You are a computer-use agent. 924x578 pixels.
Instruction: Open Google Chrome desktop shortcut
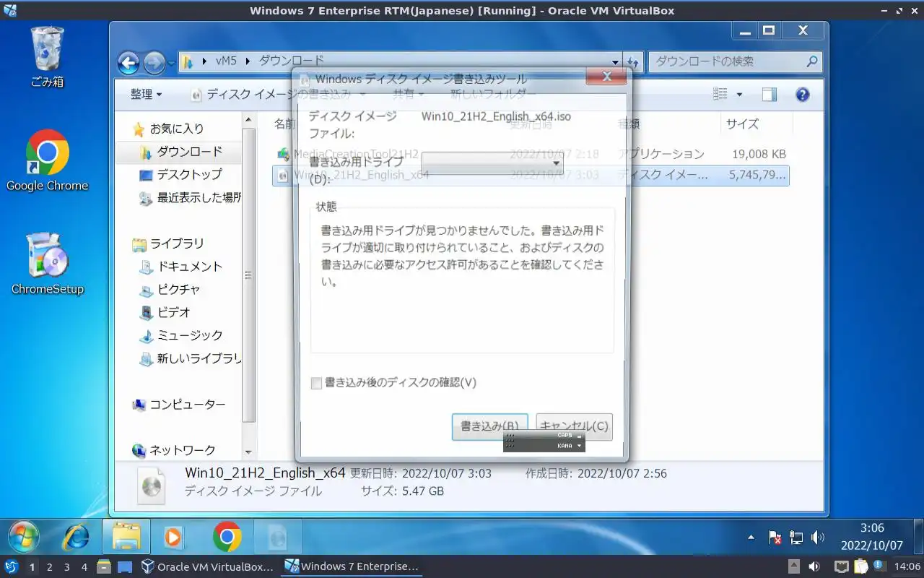(x=48, y=160)
